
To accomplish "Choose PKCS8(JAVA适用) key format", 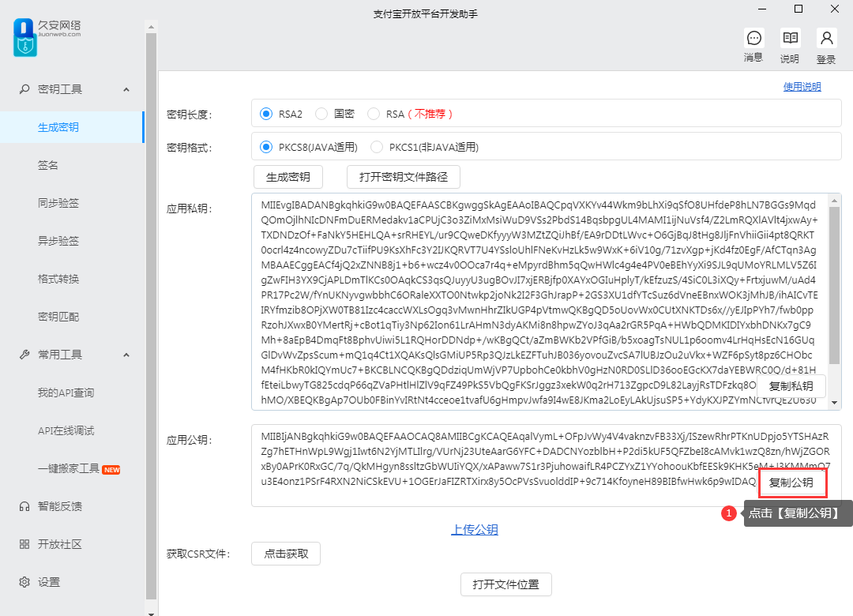I will (x=266, y=147).
